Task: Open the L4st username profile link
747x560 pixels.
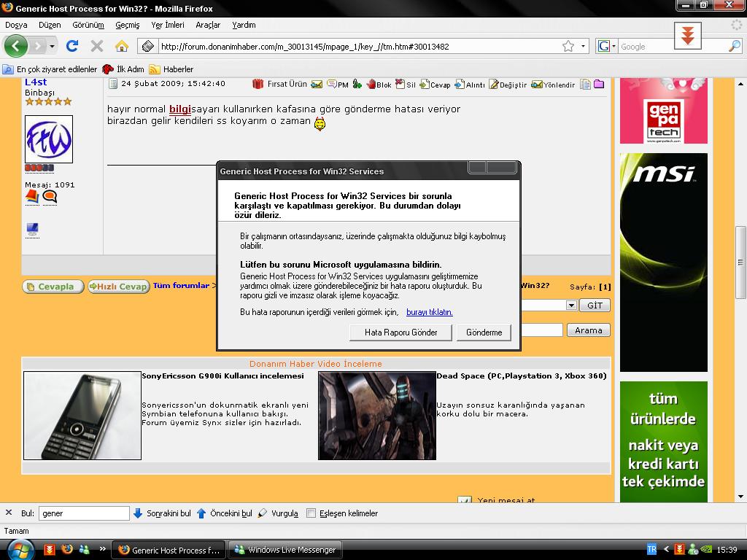Action: pyautogui.click(x=36, y=82)
